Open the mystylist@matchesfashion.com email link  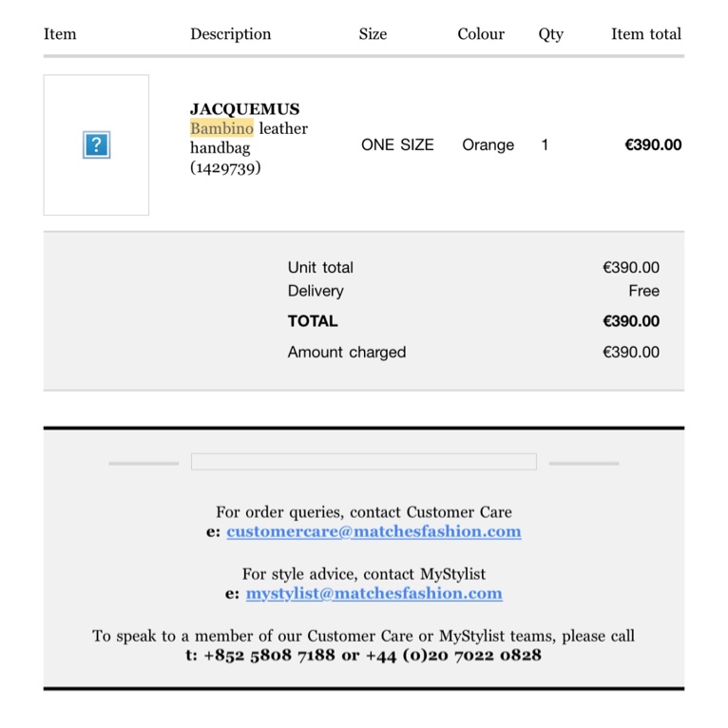[x=374, y=594]
